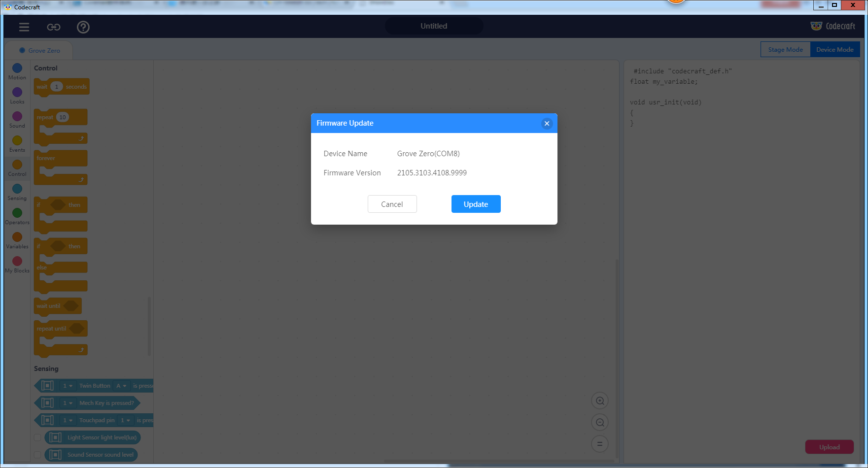
Task: Select the Looks block category
Action: (17, 96)
